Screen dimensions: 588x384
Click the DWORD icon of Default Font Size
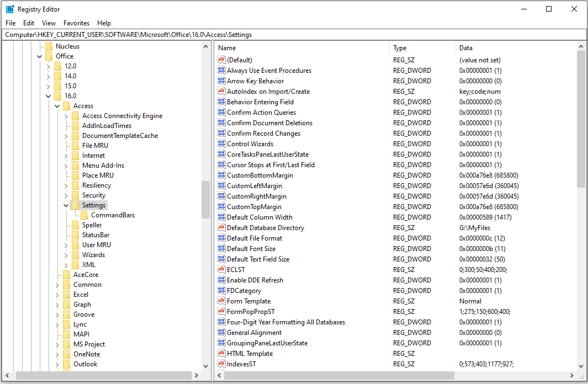click(x=221, y=248)
